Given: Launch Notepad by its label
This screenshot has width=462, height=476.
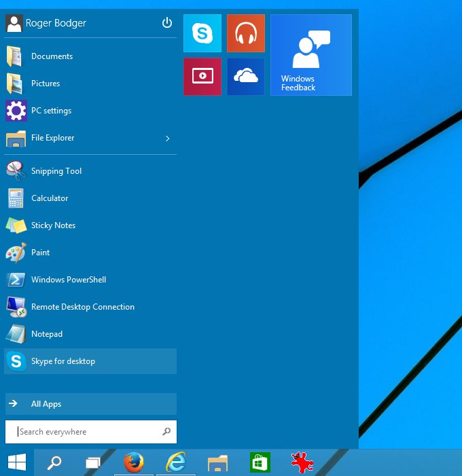Looking at the screenshot, I should [x=47, y=334].
